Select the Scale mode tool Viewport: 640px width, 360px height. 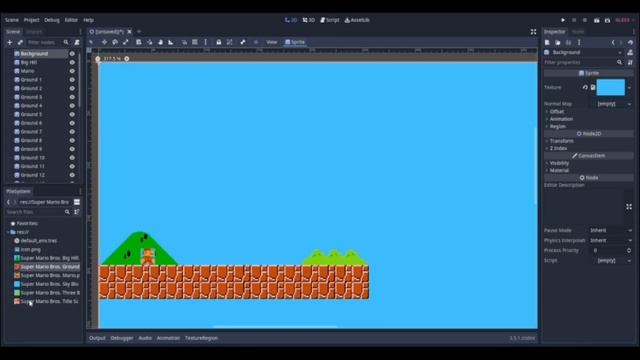[x=126, y=42]
